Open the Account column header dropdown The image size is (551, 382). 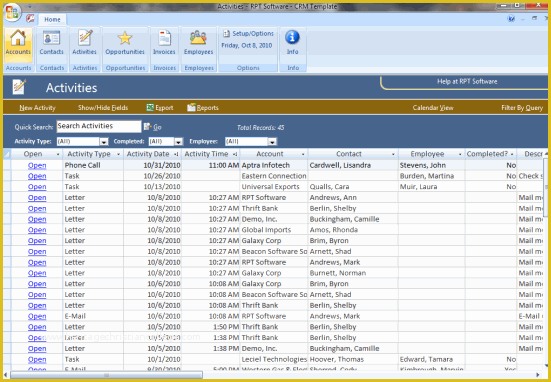coord(303,154)
